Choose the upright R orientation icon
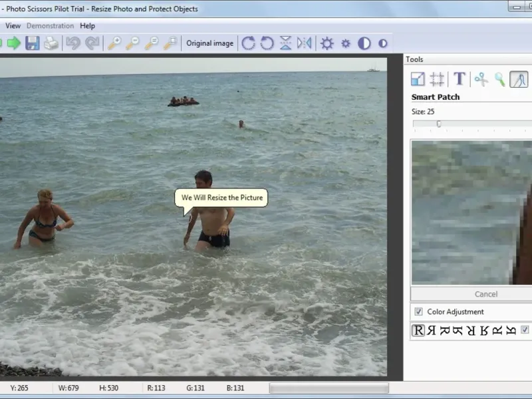The width and height of the screenshot is (532, 399). pos(418,330)
